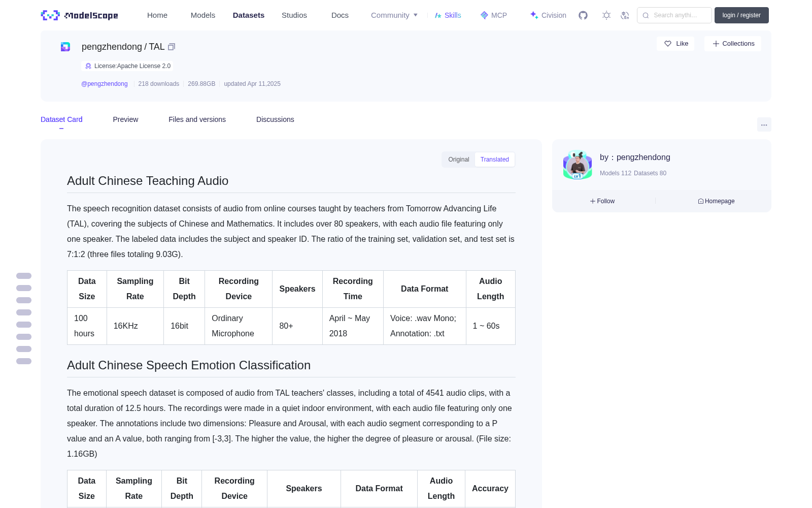Screen dimensions: 812x508
Task: Open the Models section
Action: 203,15
